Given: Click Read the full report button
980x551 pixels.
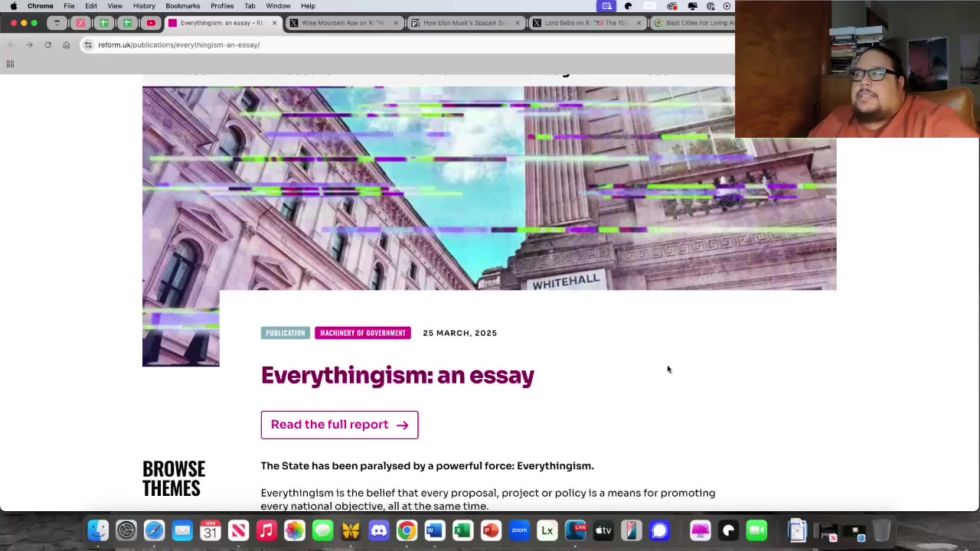Looking at the screenshot, I should point(339,425).
